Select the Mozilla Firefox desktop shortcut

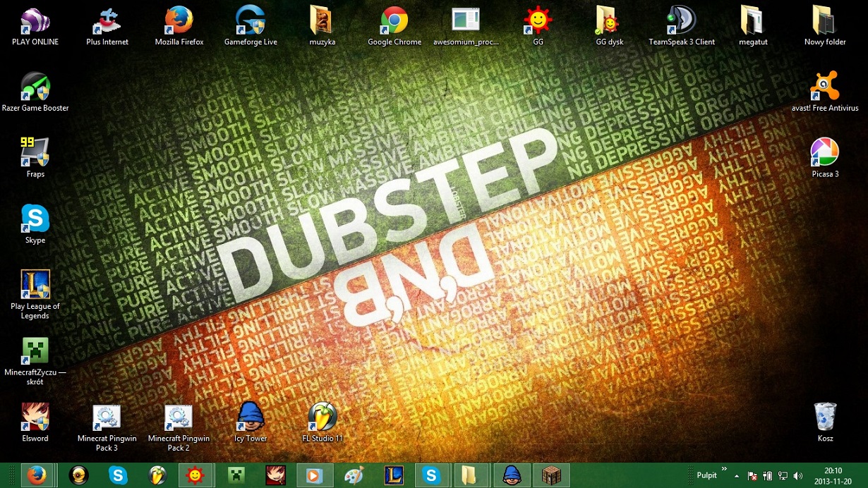179,26
